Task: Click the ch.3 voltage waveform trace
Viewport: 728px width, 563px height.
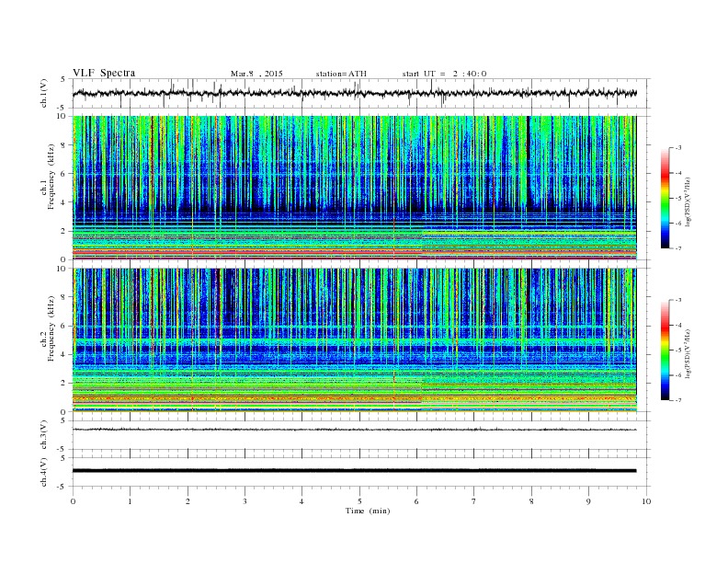Action: pyautogui.click(x=355, y=430)
